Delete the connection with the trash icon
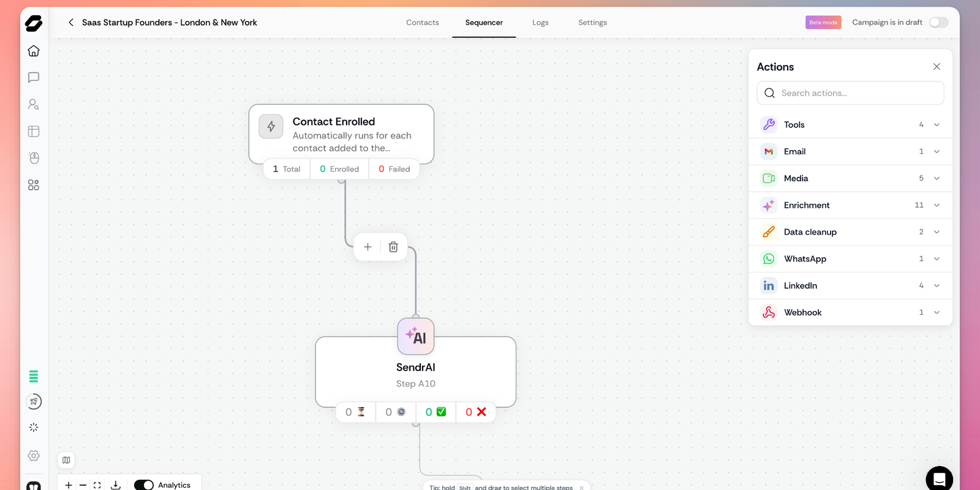This screenshot has height=490, width=980. [393, 247]
